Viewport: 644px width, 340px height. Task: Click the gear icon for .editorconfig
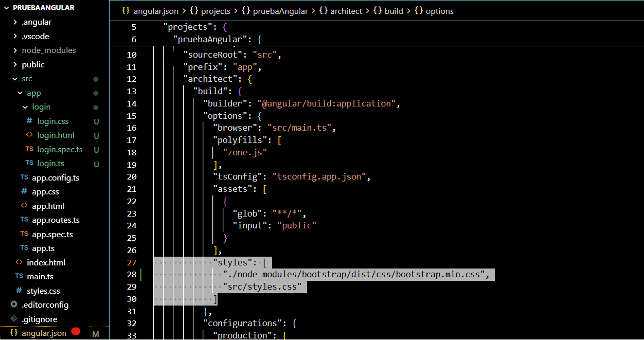[14, 305]
